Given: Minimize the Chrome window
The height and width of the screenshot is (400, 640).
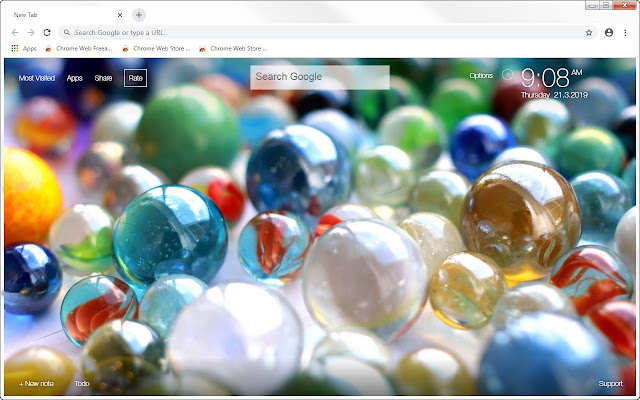Looking at the screenshot, I should 593,5.
